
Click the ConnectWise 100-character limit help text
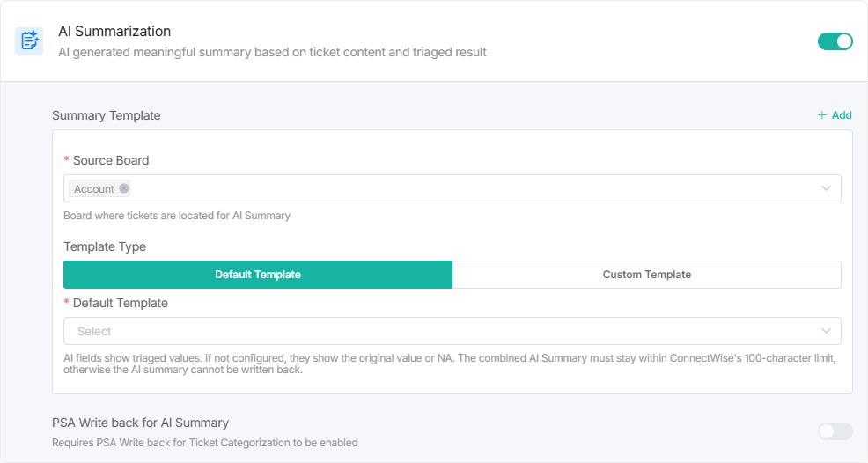[x=449, y=364]
